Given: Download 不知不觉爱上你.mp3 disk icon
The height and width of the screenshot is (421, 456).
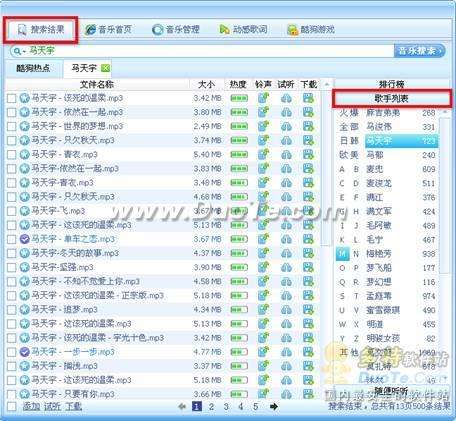Looking at the screenshot, I should pyautogui.click(x=308, y=281).
